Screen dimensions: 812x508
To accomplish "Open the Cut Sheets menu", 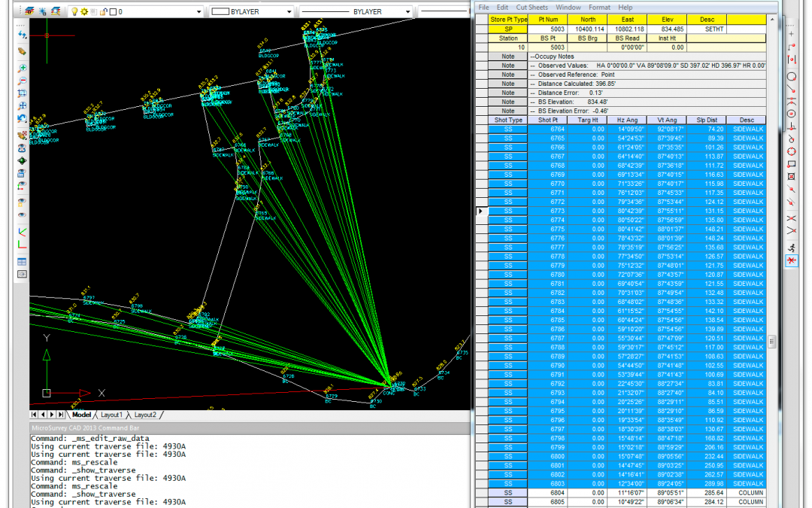I will tap(532, 7).
